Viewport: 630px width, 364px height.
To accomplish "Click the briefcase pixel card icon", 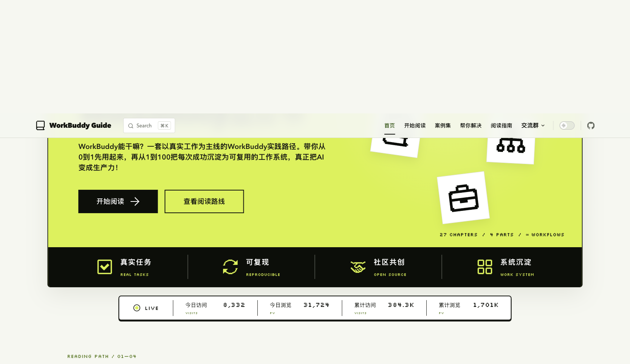I will pyautogui.click(x=463, y=198).
